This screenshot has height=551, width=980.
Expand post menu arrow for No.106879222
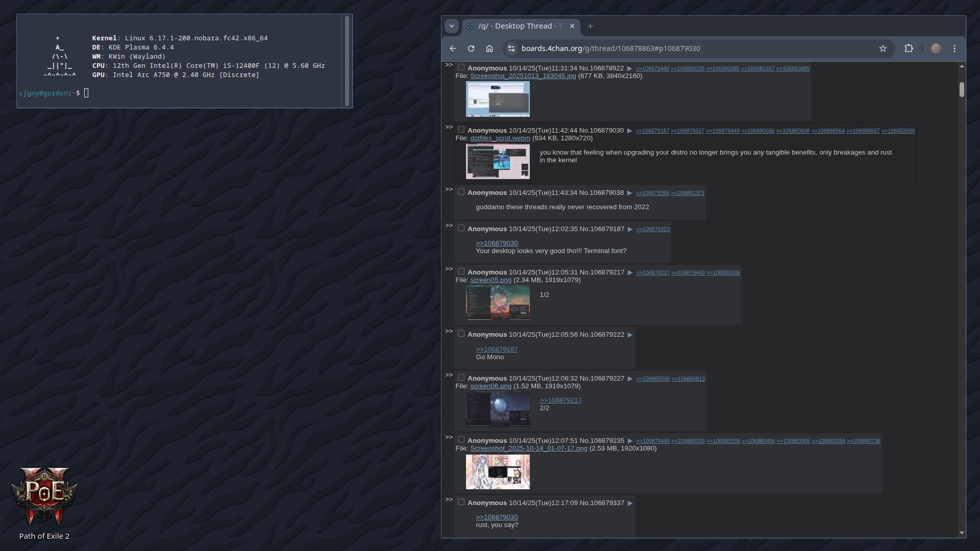630,335
